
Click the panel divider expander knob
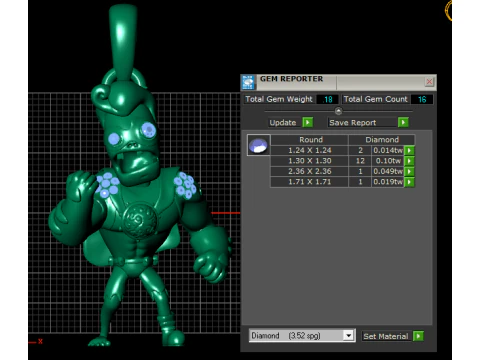point(338,111)
